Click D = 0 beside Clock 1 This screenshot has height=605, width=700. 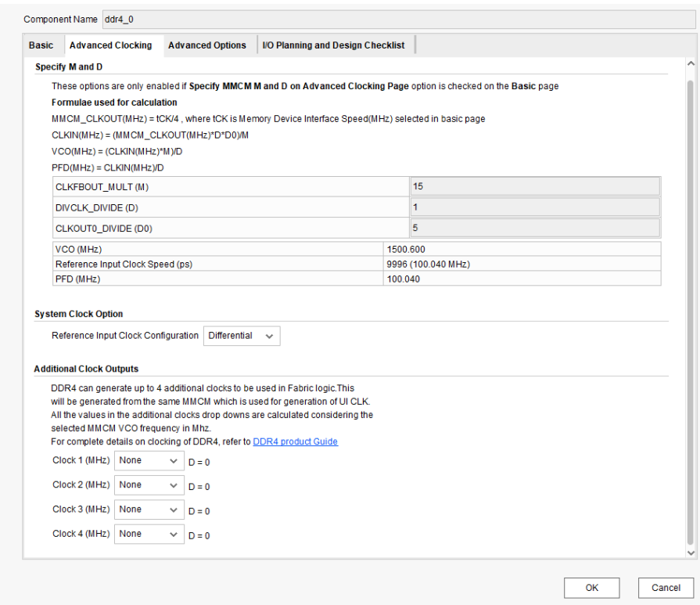click(199, 463)
